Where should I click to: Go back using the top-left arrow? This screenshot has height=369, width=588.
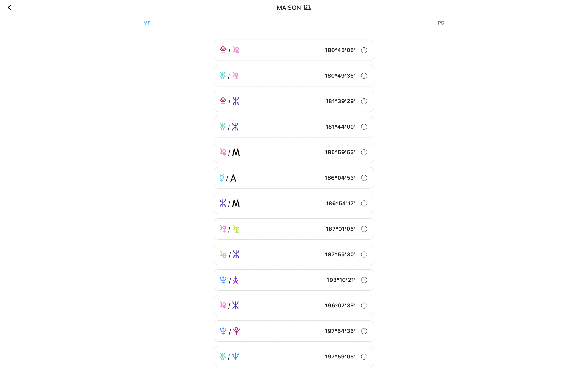tap(9, 8)
